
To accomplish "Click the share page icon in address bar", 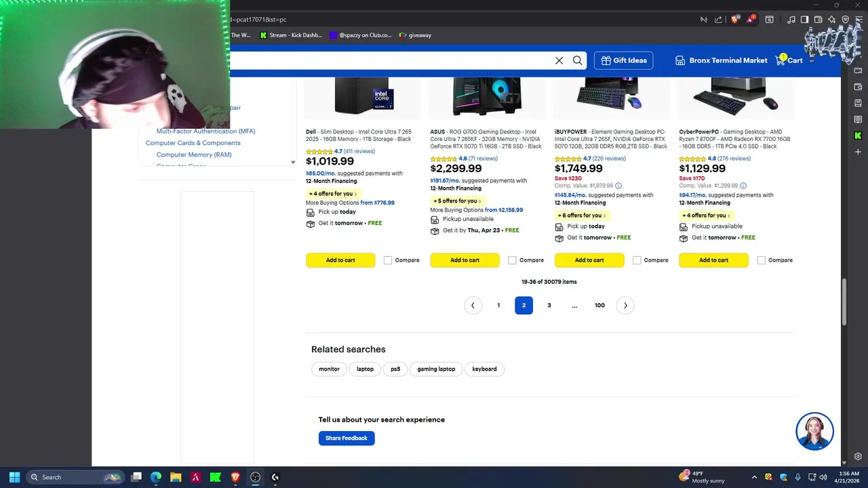I will coord(718,20).
